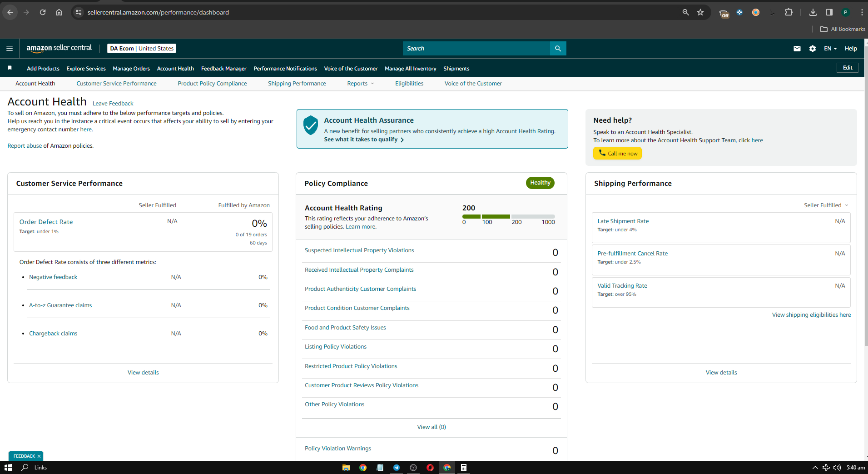Open the messages envelope icon

click(x=797, y=49)
